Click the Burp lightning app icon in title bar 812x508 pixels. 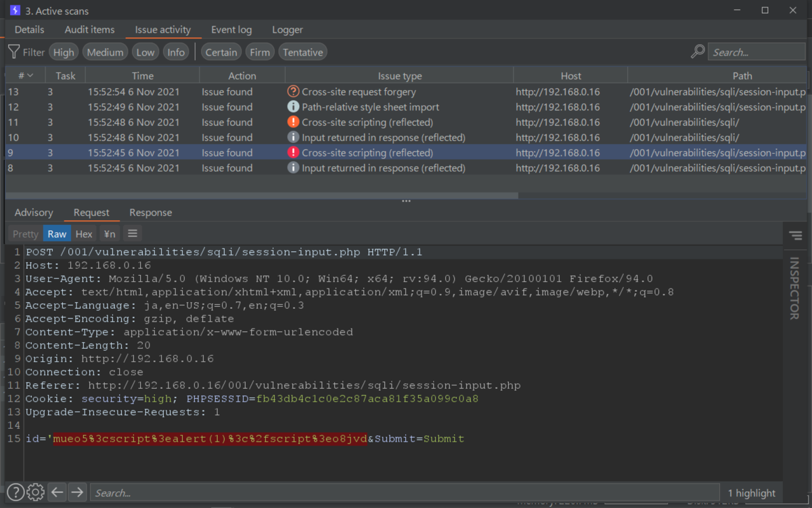coord(15,11)
